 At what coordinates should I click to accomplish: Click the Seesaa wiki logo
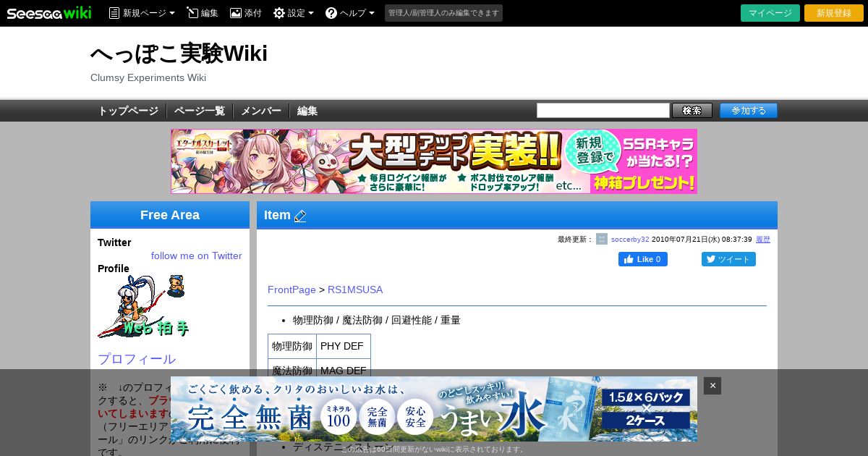[x=49, y=13]
